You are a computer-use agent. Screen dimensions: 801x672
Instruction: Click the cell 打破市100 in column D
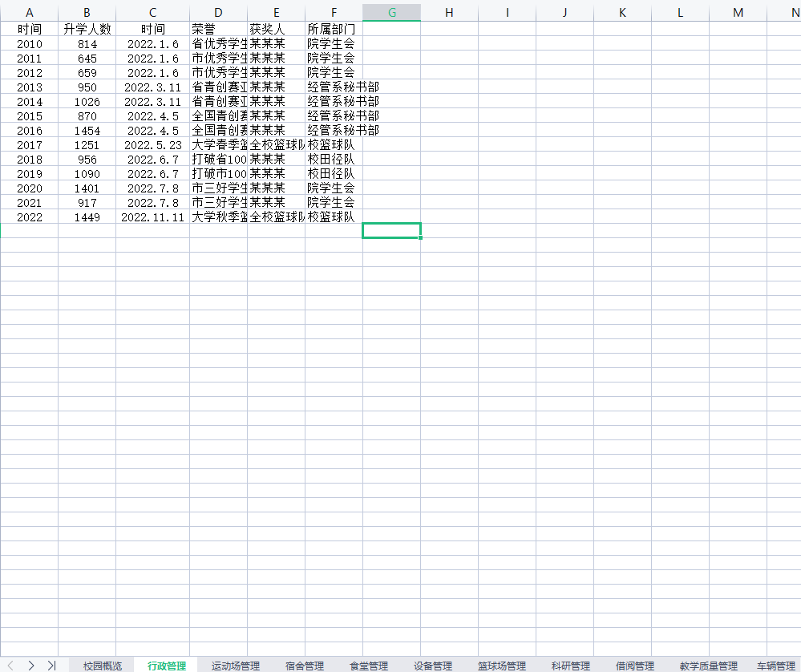click(x=218, y=174)
